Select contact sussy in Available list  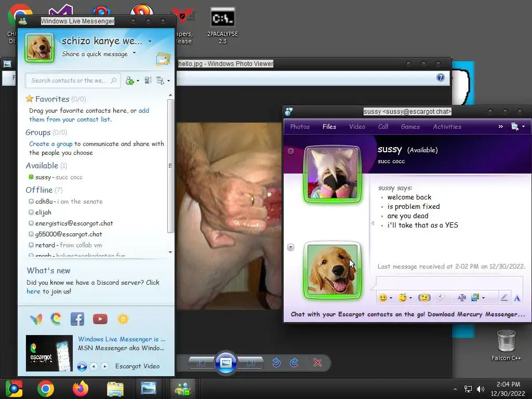pyautogui.click(x=56, y=177)
